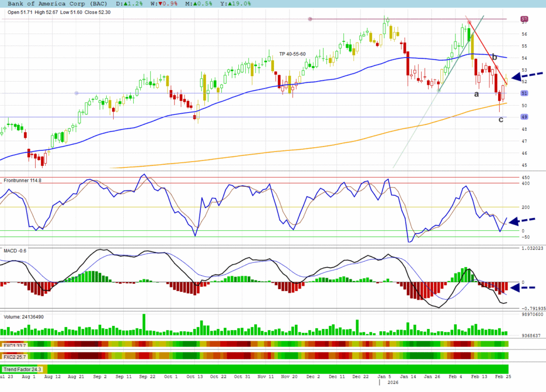This screenshot has height=392, width=546.
Task: Select the wave label 'c' annotation
Action: click(501, 119)
